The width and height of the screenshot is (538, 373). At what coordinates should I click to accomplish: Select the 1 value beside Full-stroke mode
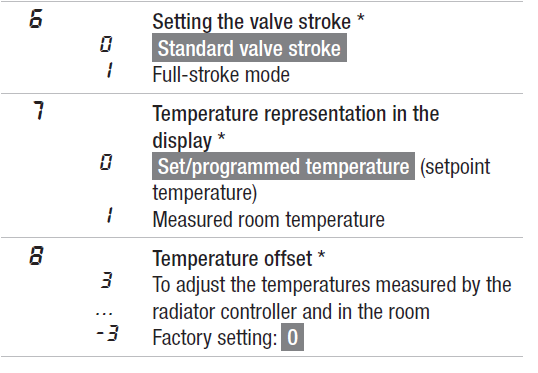point(109,70)
